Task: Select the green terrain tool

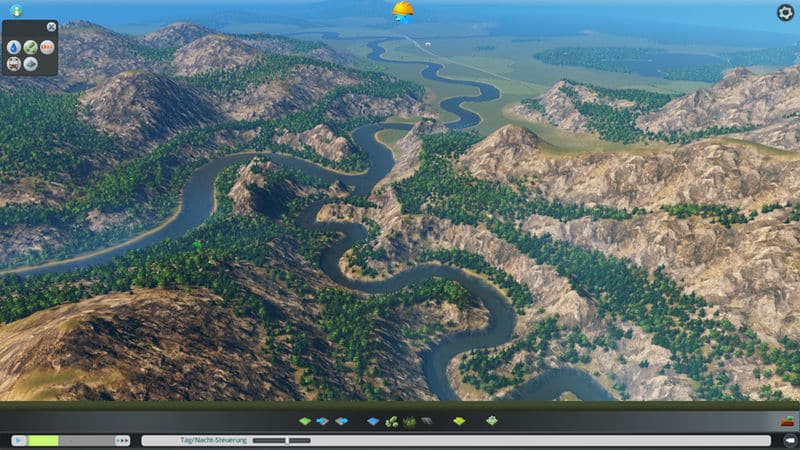Action: (307, 422)
